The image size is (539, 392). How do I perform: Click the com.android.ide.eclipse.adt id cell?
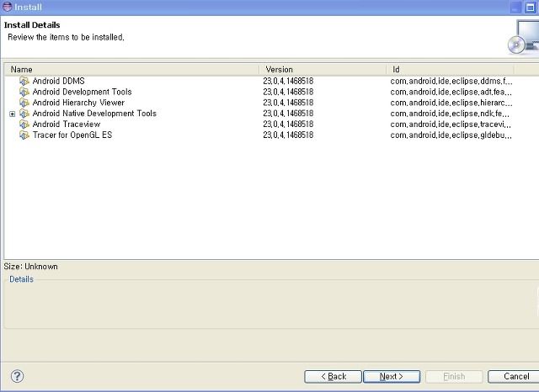point(451,92)
